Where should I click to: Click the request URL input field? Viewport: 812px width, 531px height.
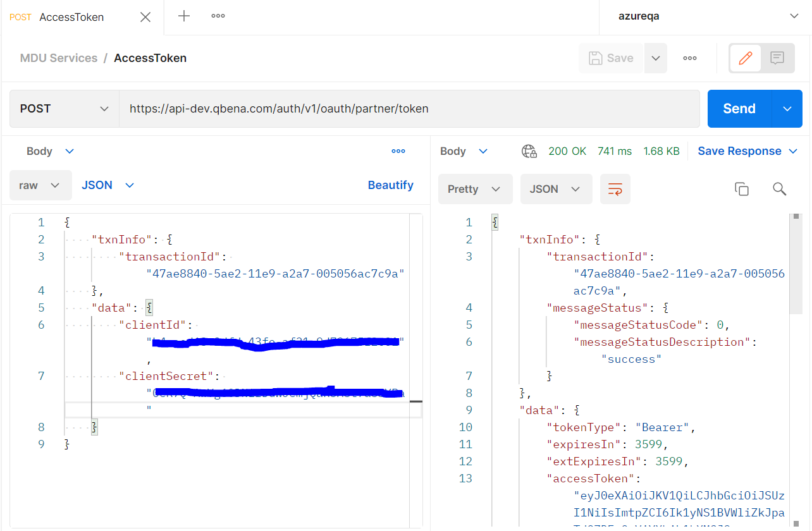pos(409,109)
